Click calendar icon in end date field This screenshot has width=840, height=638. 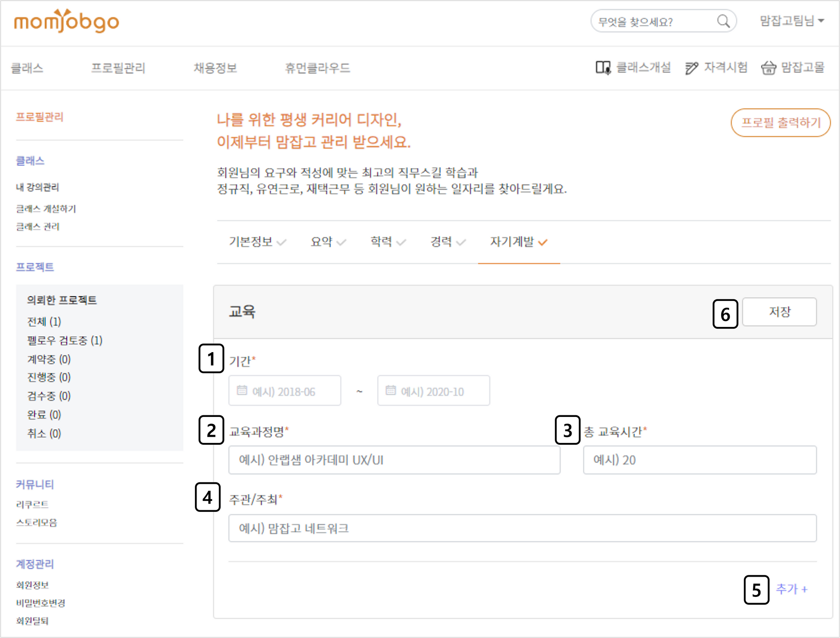click(391, 390)
